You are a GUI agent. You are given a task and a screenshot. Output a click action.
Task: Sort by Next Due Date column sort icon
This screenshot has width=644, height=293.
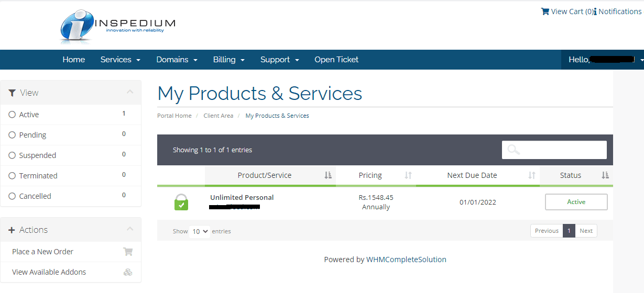click(x=532, y=175)
